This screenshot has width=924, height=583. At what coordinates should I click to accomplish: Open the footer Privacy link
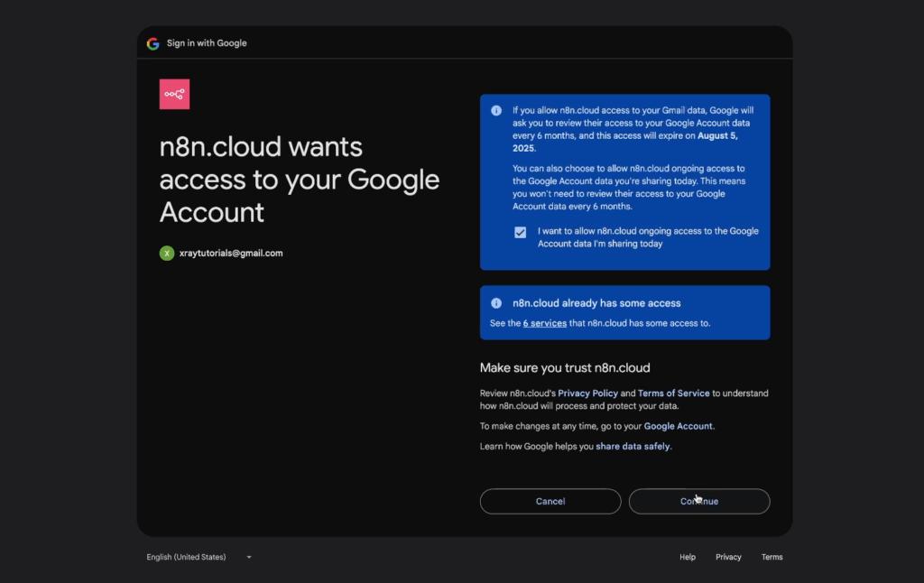coord(728,557)
